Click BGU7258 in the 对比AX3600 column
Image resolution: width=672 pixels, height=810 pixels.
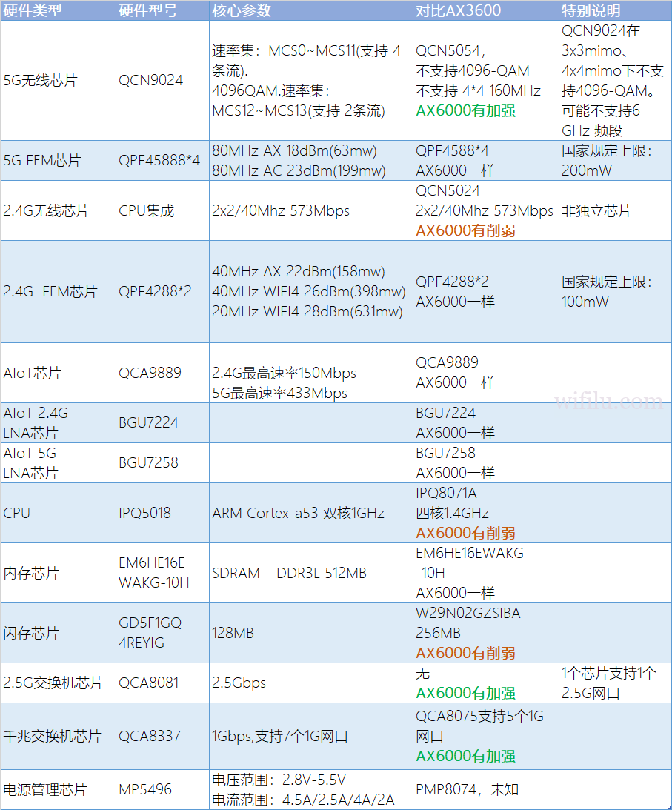486,463
